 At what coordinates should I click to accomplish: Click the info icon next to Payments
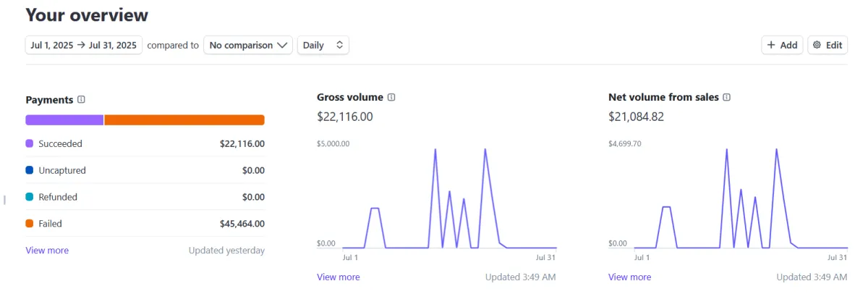click(x=81, y=100)
